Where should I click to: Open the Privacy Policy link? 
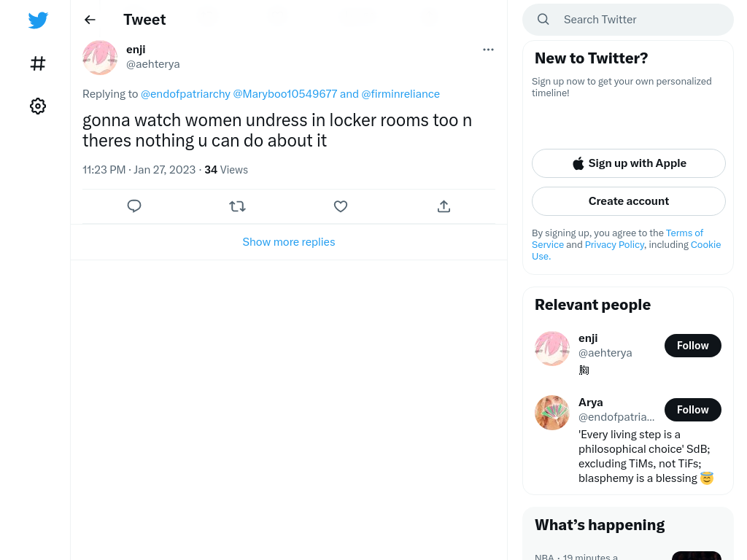point(614,245)
